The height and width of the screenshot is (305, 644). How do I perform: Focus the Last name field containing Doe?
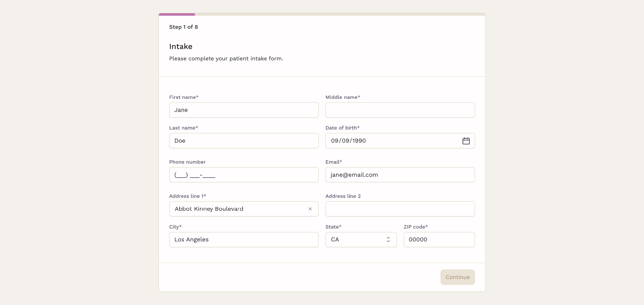click(244, 141)
